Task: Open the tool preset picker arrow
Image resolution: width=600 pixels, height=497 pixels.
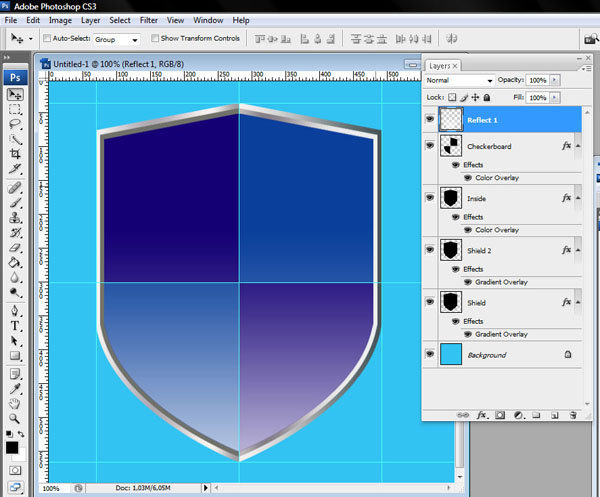Action: point(31,39)
